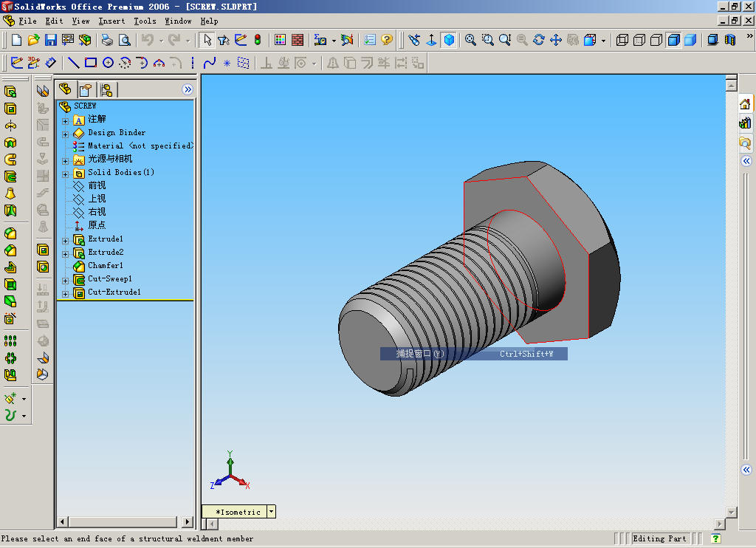Select the Rectangle sketch tool

pos(91,63)
